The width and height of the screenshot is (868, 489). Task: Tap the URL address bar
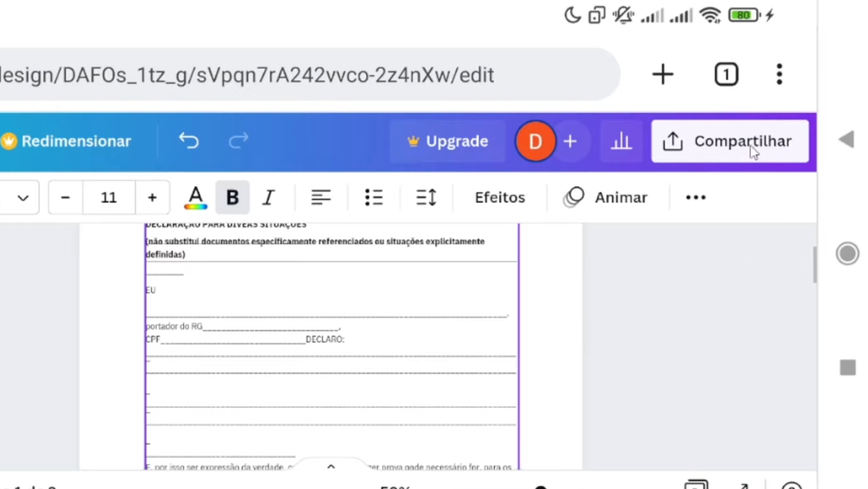tap(309, 75)
